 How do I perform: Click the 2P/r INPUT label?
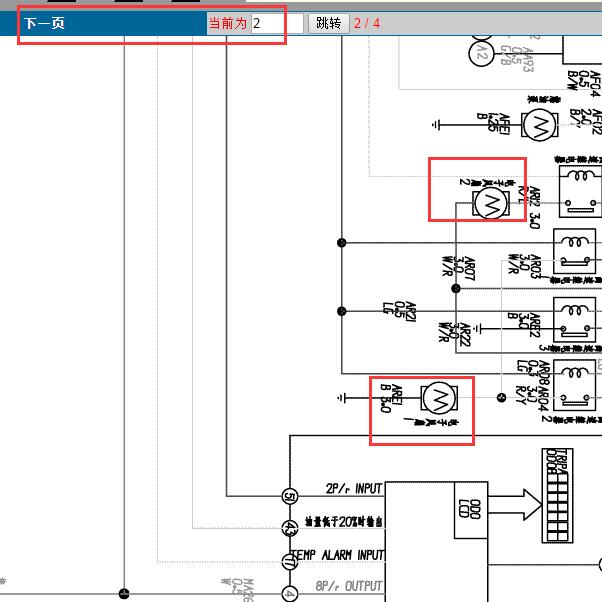pos(354,489)
